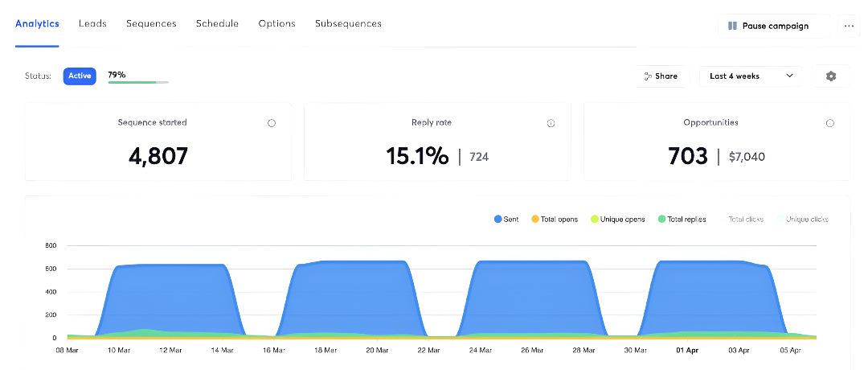Click the Active status badge
Screen dimensions: 868x370
(80, 76)
